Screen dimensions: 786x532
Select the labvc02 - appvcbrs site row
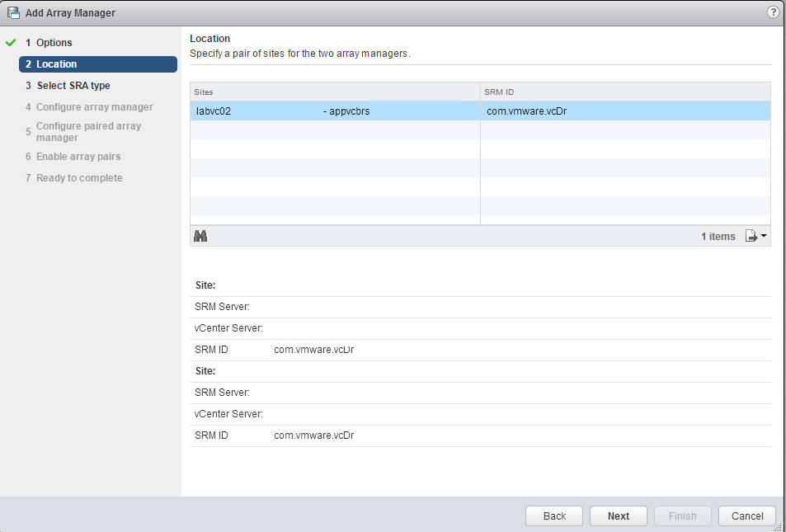coord(334,111)
